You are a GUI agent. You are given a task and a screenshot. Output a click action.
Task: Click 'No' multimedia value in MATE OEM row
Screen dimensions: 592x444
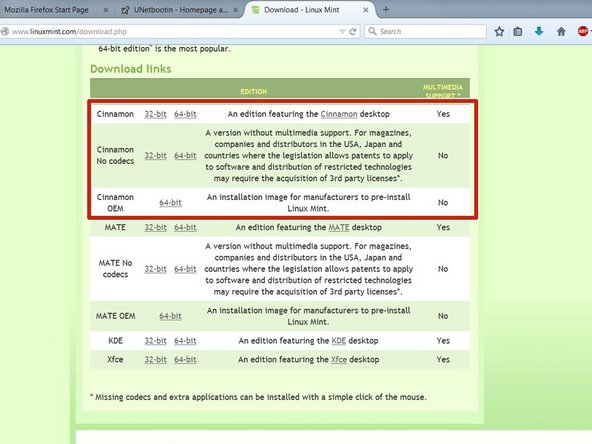pyautogui.click(x=443, y=316)
